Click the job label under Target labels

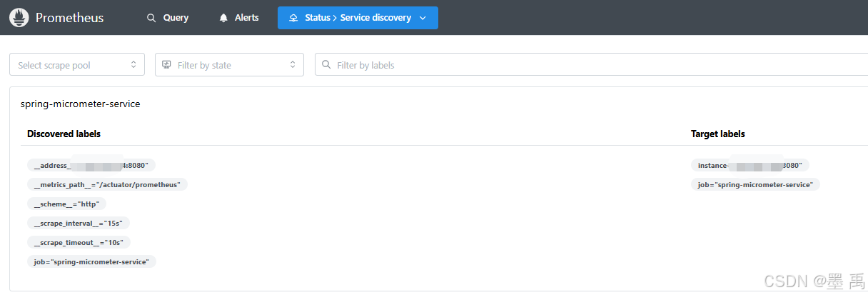756,184
